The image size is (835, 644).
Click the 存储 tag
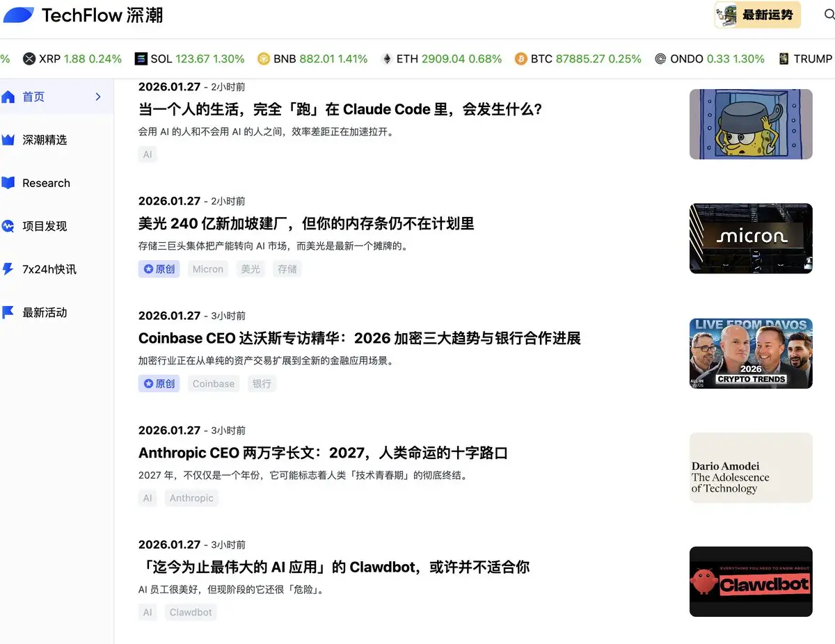coord(287,269)
